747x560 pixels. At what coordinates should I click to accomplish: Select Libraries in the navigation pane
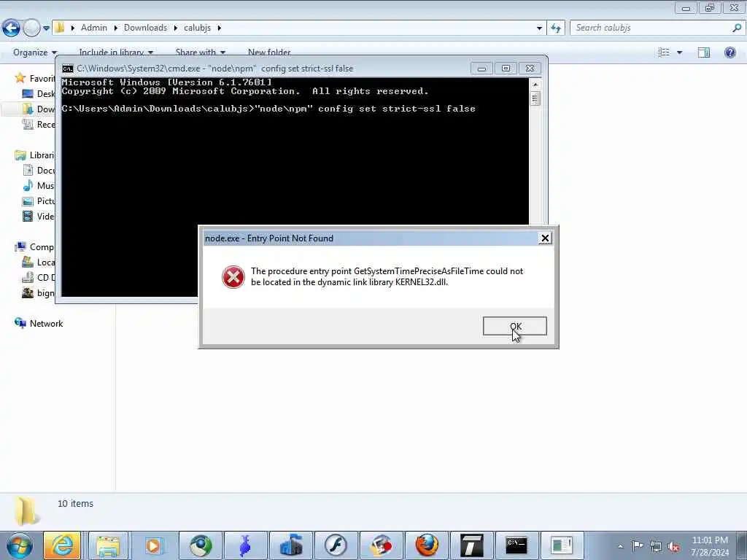pyautogui.click(x=35, y=155)
